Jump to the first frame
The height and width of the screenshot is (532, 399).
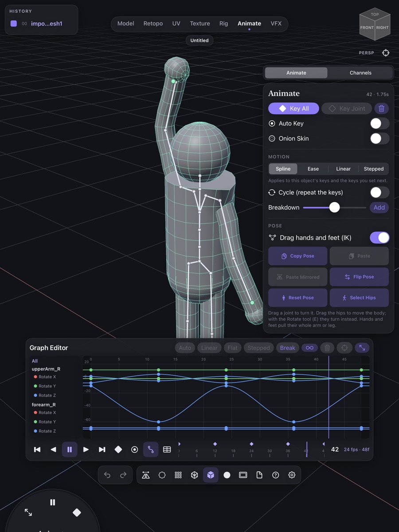tap(37, 450)
